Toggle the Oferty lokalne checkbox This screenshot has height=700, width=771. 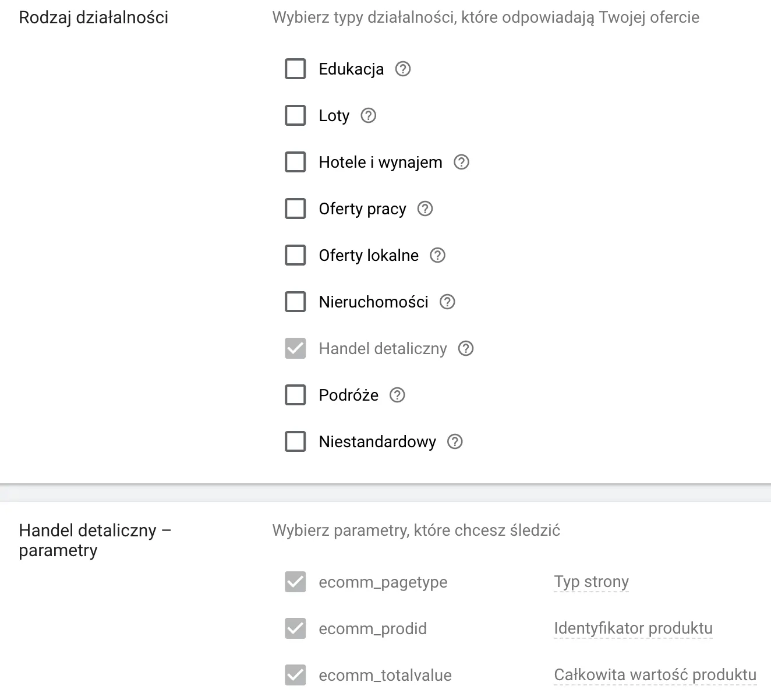pyautogui.click(x=295, y=256)
